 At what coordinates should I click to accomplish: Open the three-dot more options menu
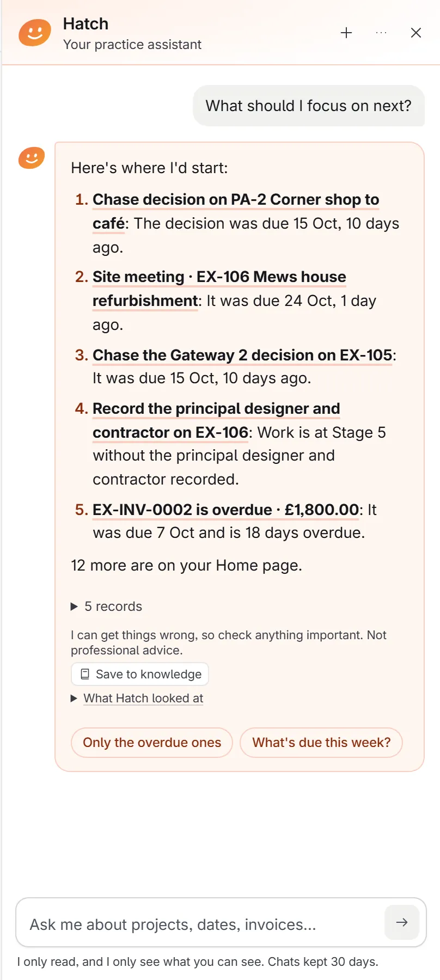[381, 33]
